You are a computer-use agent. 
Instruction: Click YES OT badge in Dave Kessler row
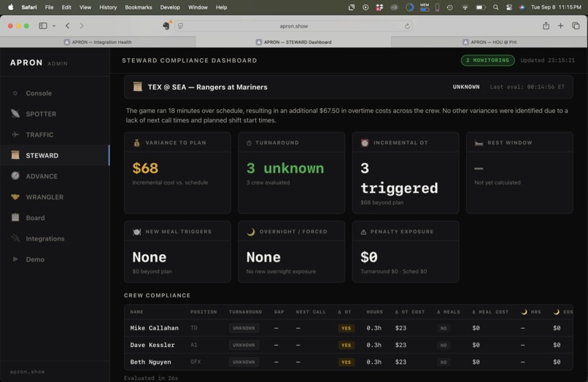tap(346, 346)
